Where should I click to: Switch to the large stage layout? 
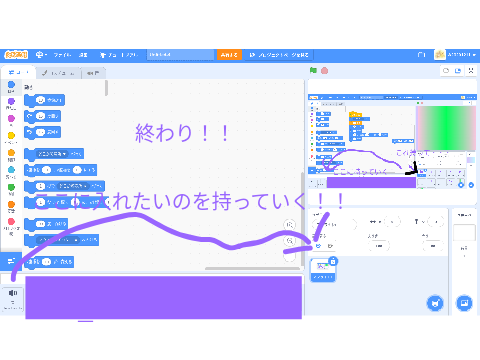pyautogui.click(x=458, y=71)
